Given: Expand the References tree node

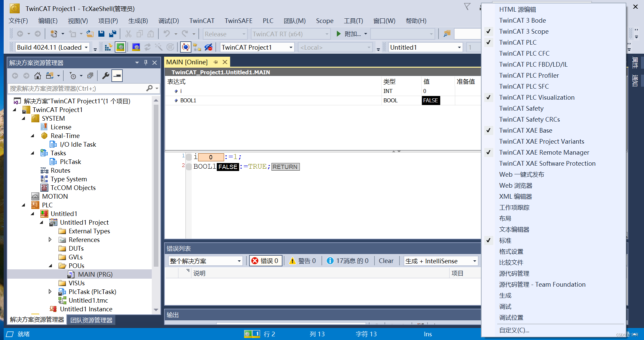Looking at the screenshot, I should point(50,240).
